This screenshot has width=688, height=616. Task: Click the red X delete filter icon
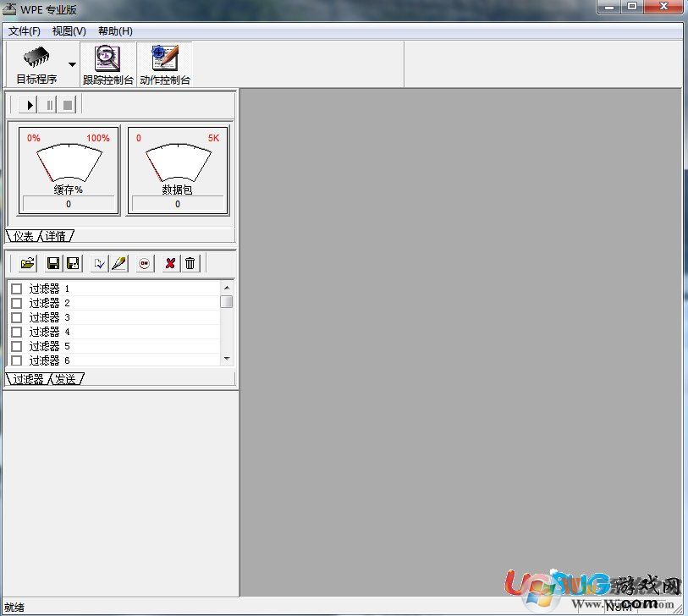170,263
